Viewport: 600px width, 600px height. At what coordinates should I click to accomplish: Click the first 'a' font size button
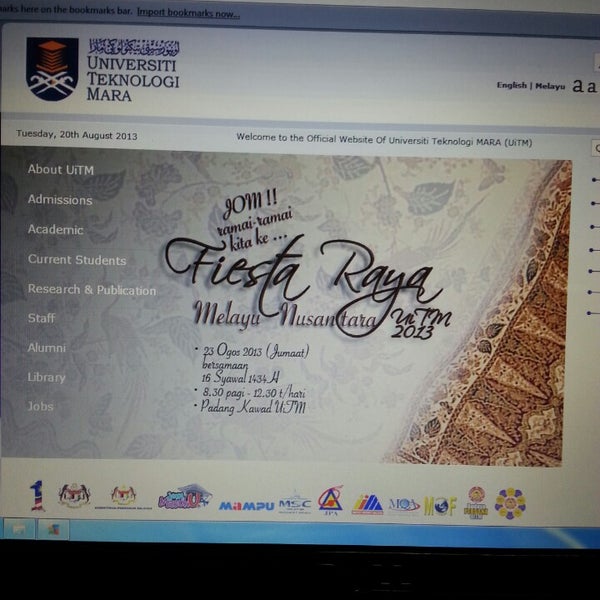[x=578, y=86]
